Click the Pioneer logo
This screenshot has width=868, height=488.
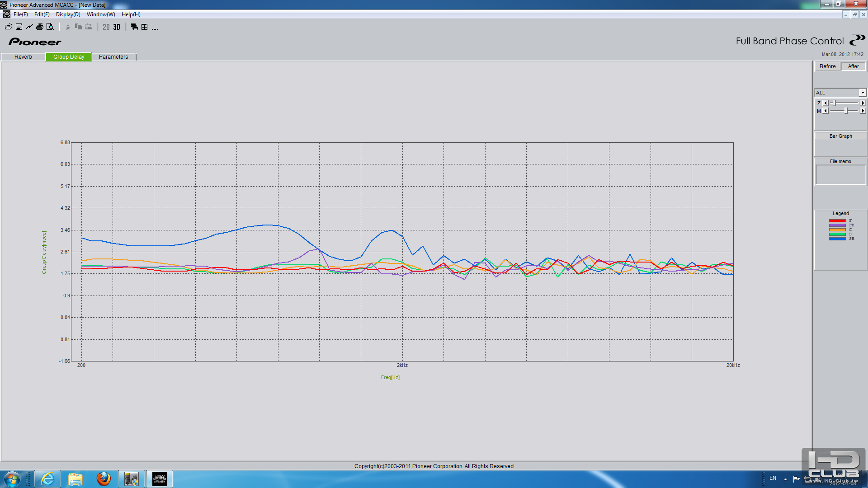(x=35, y=42)
